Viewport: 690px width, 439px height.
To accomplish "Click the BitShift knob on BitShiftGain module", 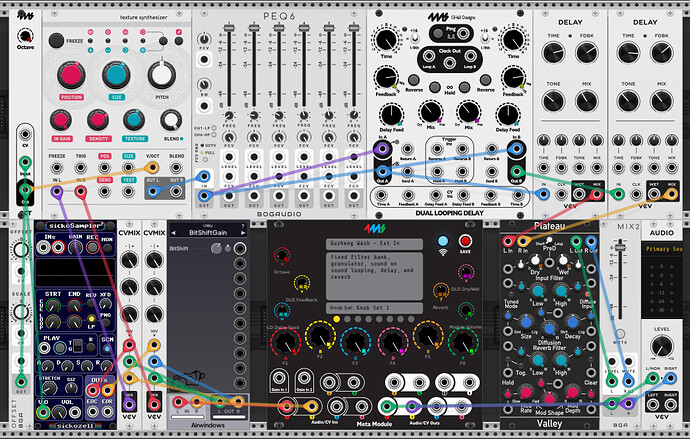I will click(x=216, y=249).
